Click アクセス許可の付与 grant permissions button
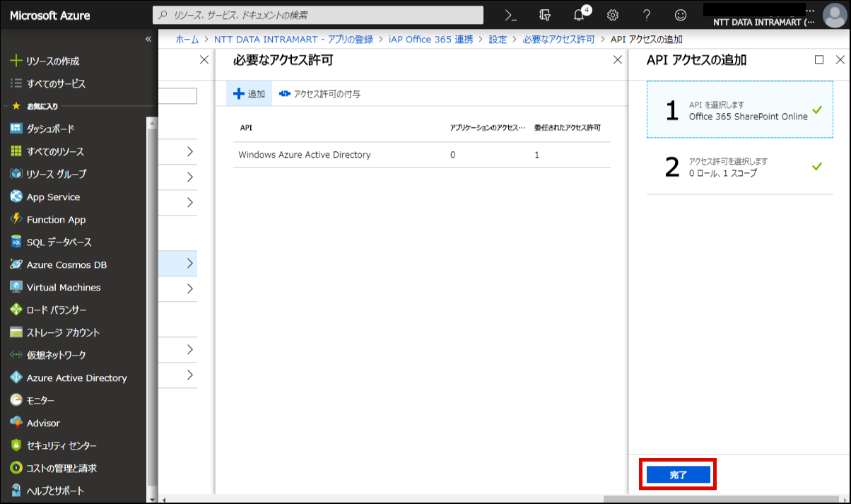The height and width of the screenshot is (504, 851). pos(319,93)
